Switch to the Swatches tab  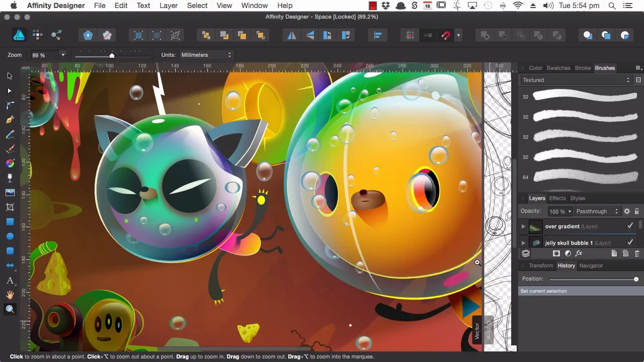click(x=558, y=68)
